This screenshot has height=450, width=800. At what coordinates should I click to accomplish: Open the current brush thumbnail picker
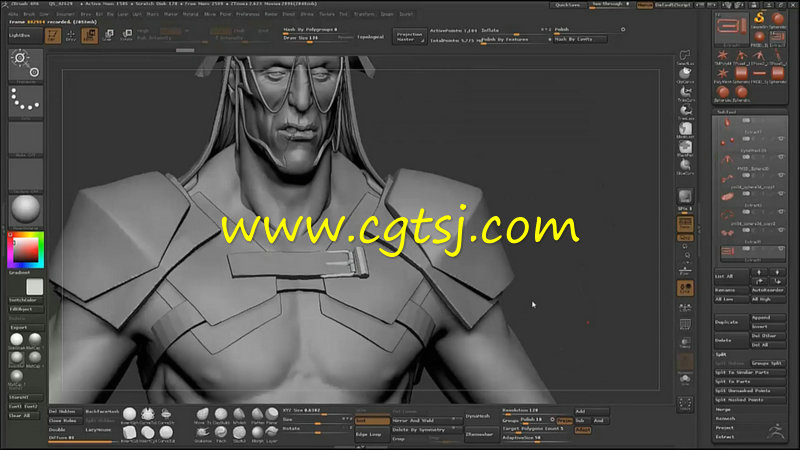click(x=26, y=65)
